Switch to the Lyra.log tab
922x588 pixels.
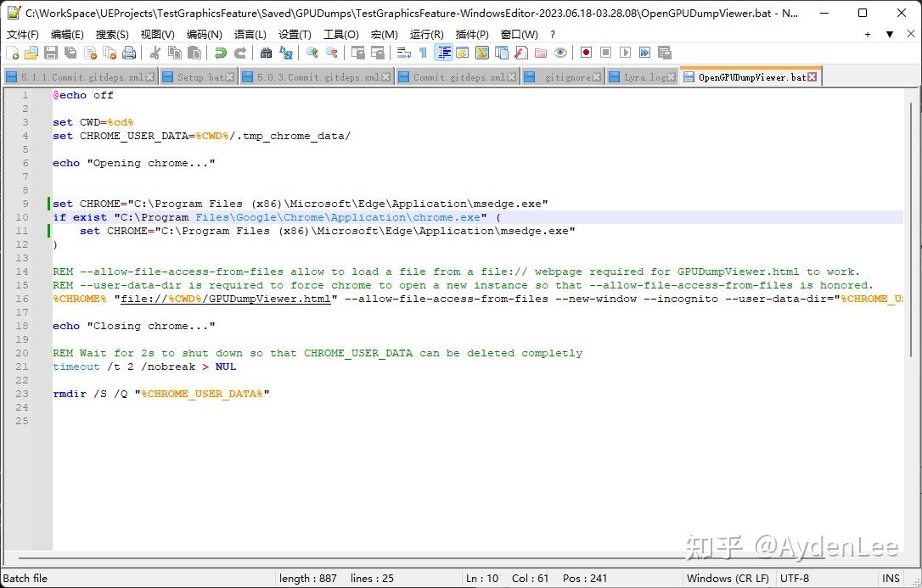pyautogui.click(x=644, y=77)
